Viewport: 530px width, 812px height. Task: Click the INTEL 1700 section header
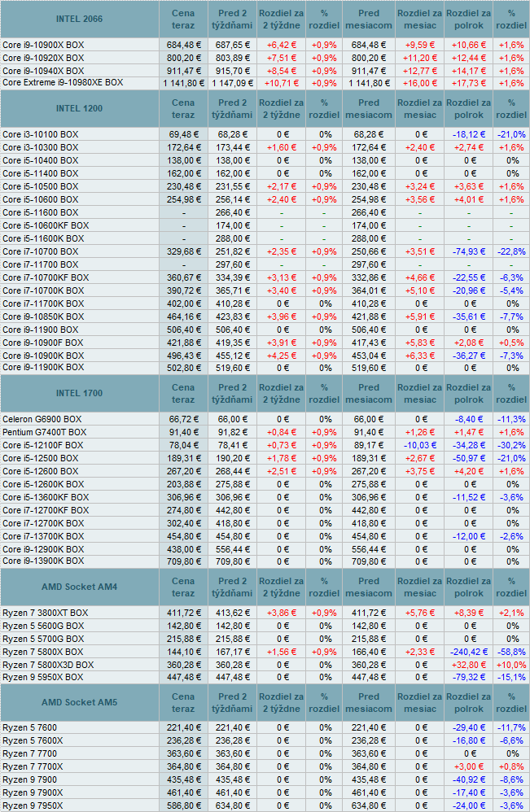pos(79,394)
